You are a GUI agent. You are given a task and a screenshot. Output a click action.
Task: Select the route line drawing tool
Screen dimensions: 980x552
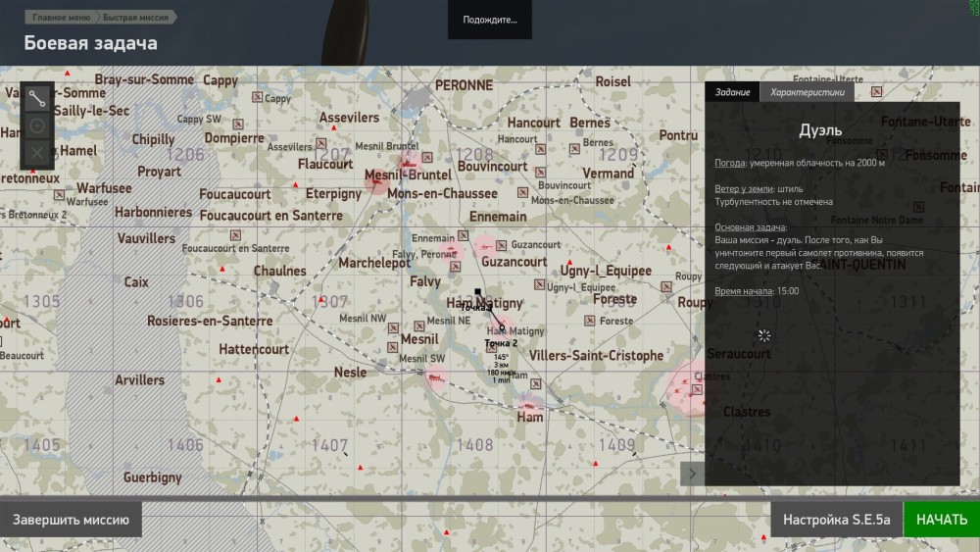(x=37, y=97)
